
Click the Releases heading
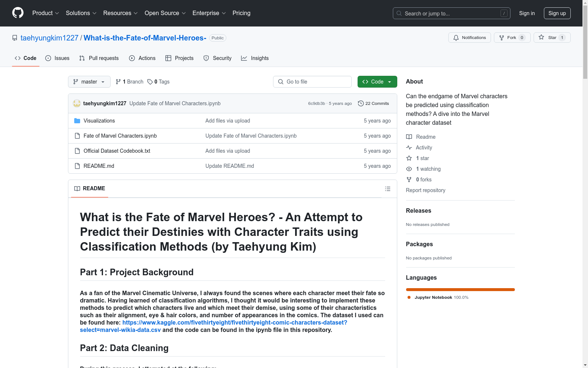point(419,211)
